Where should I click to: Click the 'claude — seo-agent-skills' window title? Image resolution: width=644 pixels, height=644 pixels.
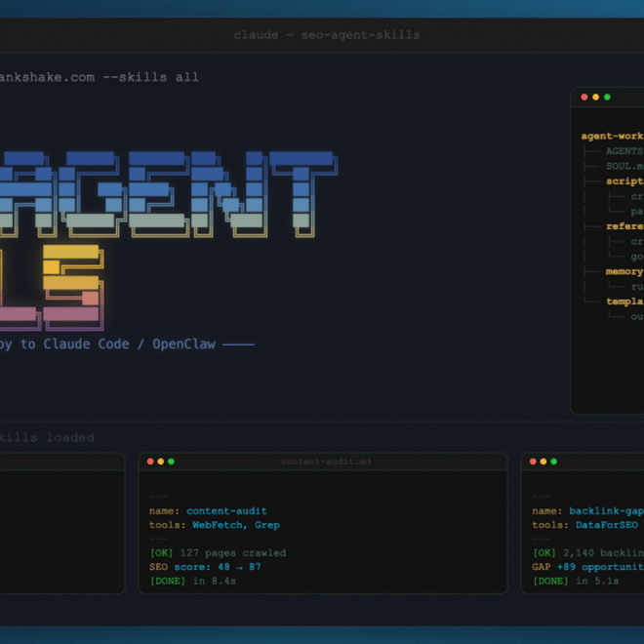pos(327,35)
